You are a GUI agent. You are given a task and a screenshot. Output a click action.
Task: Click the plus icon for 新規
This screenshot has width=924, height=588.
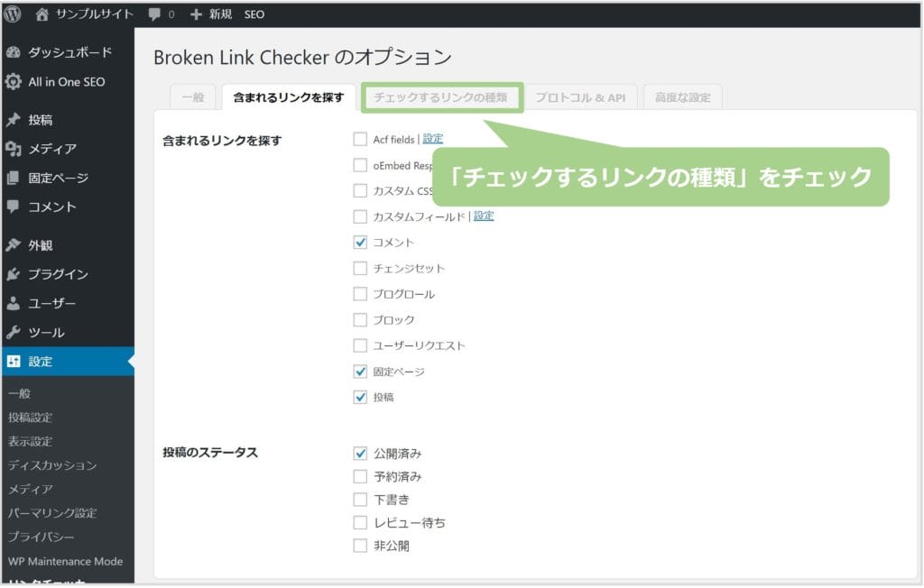[x=195, y=14]
